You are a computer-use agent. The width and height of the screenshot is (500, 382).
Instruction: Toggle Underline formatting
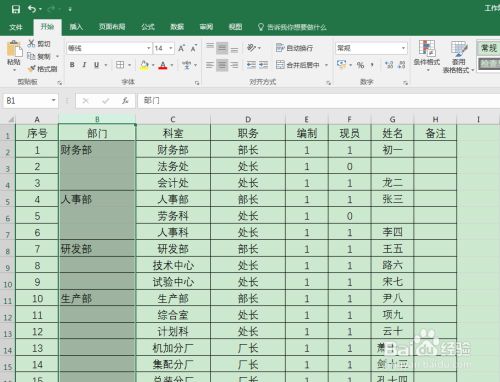[96, 65]
